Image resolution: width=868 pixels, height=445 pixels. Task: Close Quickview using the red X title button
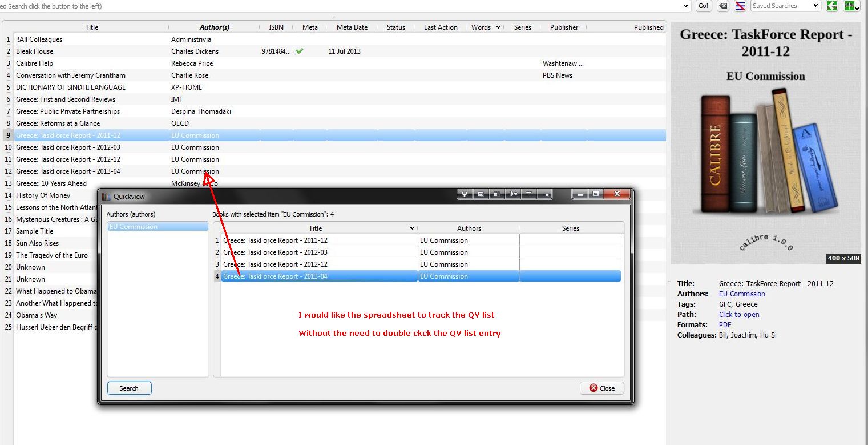[617, 194]
